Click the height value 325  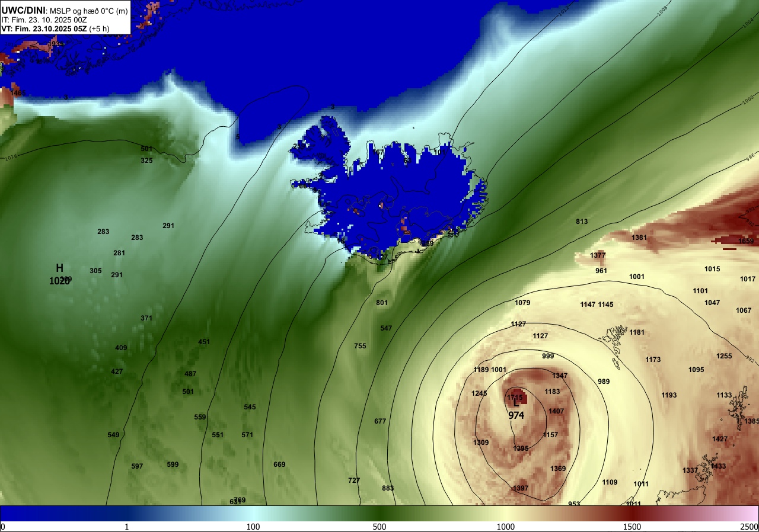tap(146, 161)
